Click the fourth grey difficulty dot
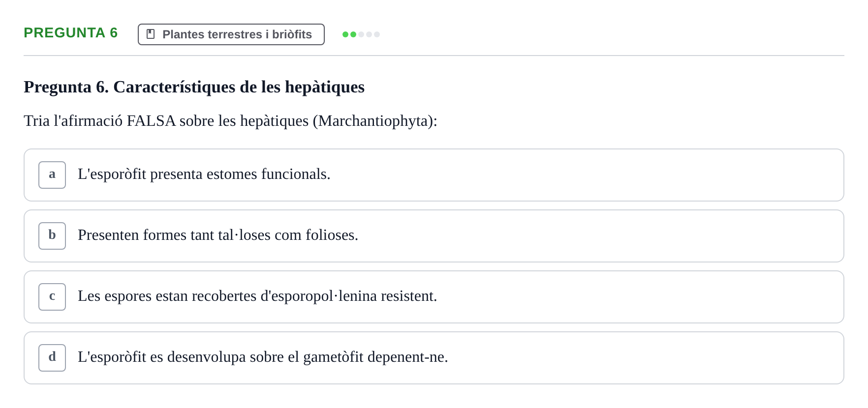 click(x=369, y=34)
